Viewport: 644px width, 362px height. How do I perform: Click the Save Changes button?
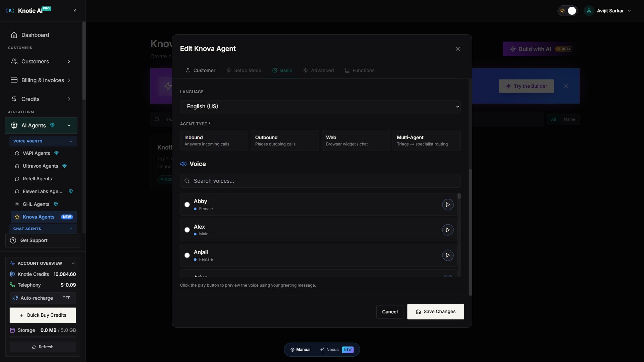(x=435, y=312)
